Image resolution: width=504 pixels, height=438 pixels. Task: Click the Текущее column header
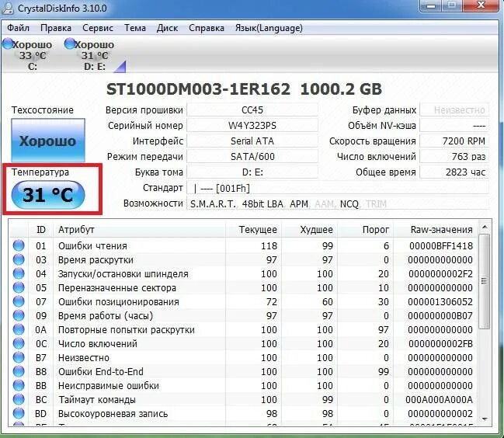pos(254,230)
